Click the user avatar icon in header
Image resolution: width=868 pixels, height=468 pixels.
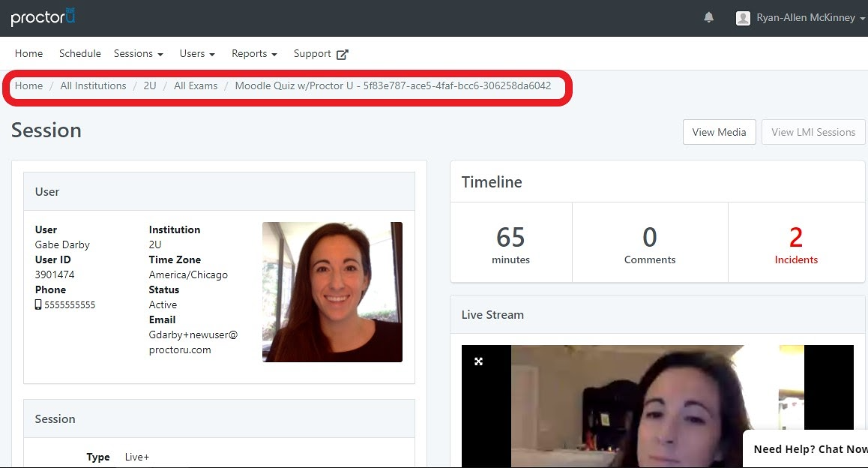(743, 18)
